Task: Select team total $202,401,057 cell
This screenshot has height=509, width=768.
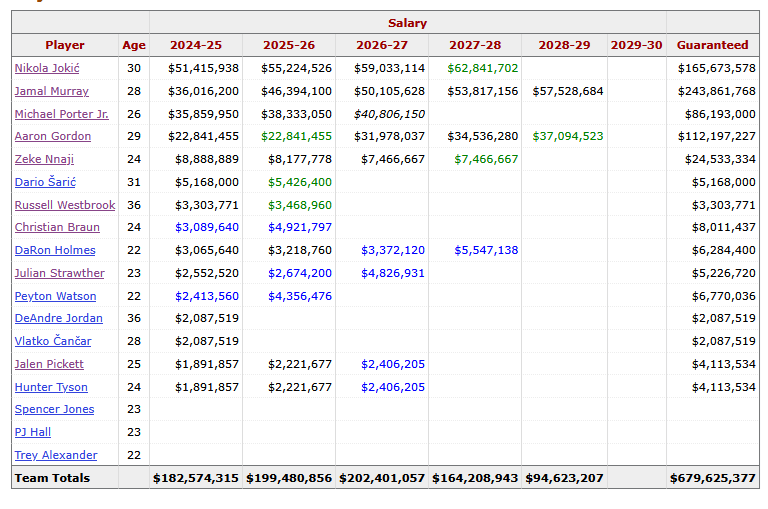Action: click(x=382, y=478)
